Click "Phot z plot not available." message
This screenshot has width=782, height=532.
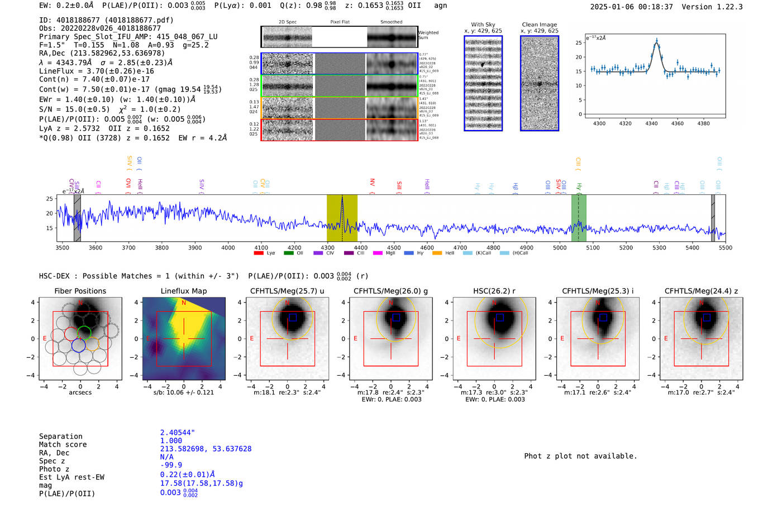[x=581, y=456]
